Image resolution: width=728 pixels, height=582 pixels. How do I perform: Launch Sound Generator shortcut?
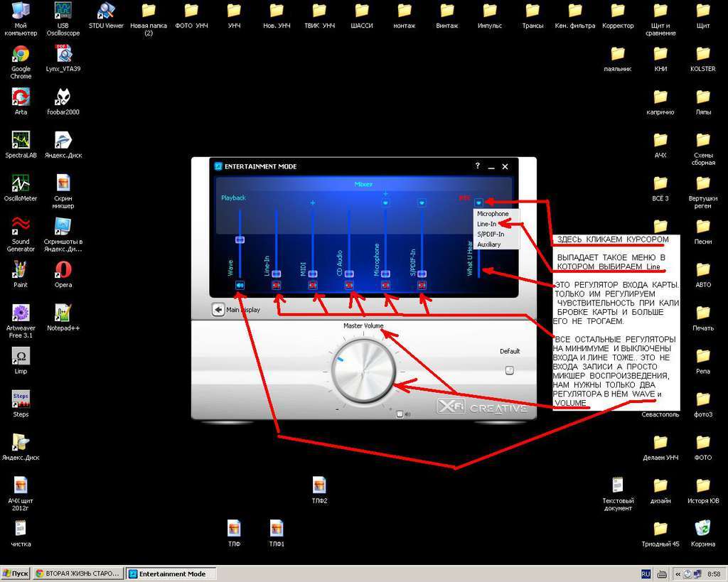21,235
